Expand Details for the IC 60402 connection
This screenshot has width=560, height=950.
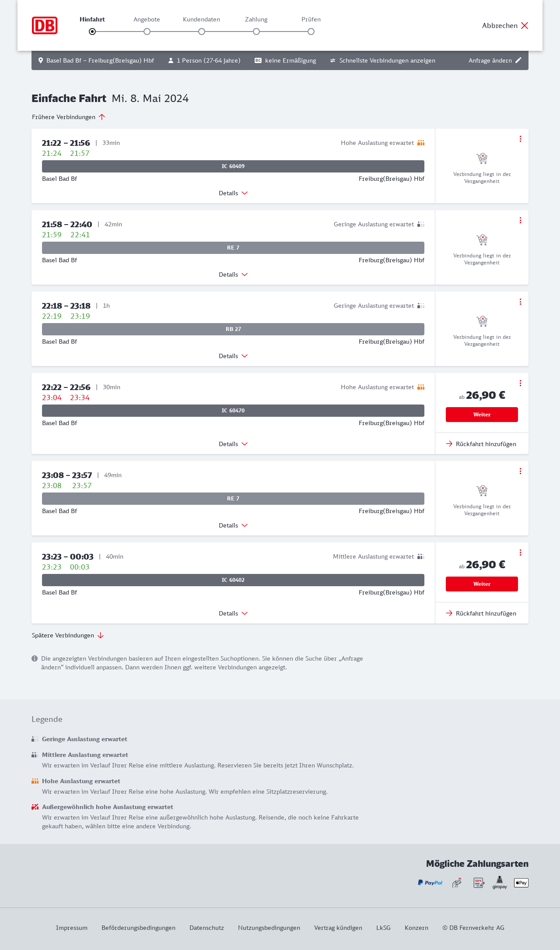pos(233,613)
